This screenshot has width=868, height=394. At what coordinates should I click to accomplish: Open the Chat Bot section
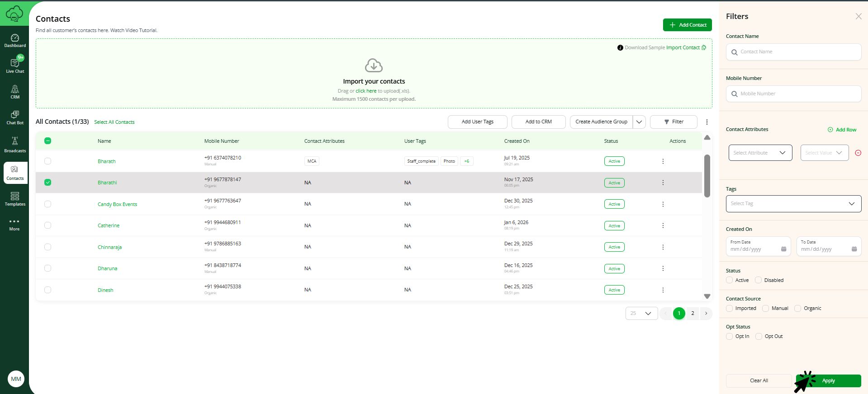[x=15, y=117]
